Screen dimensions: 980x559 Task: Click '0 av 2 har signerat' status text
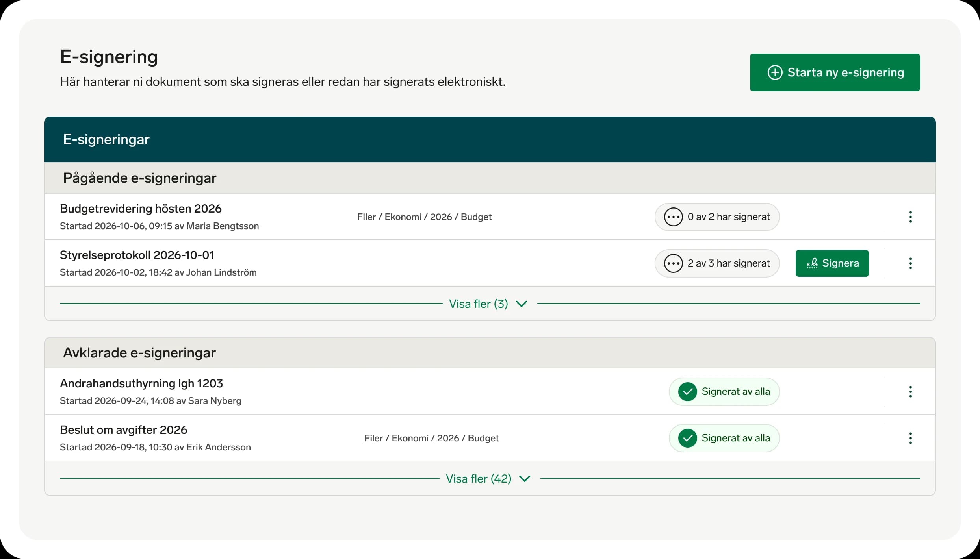(729, 217)
